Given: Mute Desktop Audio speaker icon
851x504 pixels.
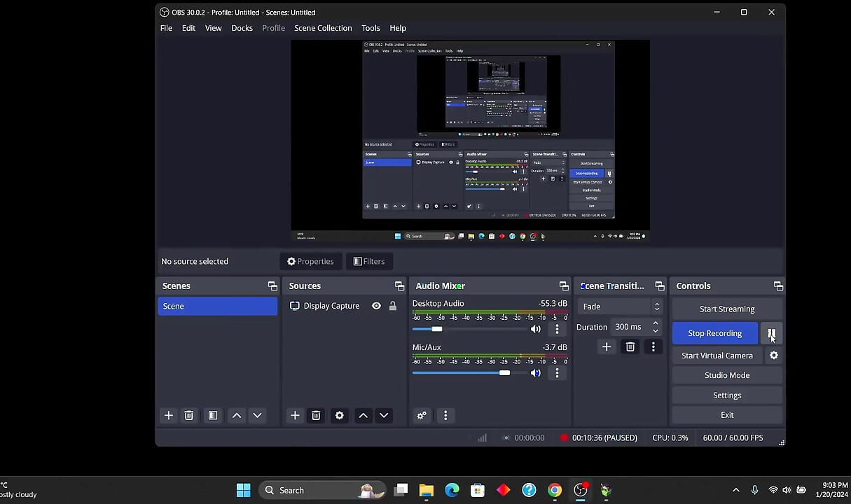Looking at the screenshot, I should click(536, 329).
